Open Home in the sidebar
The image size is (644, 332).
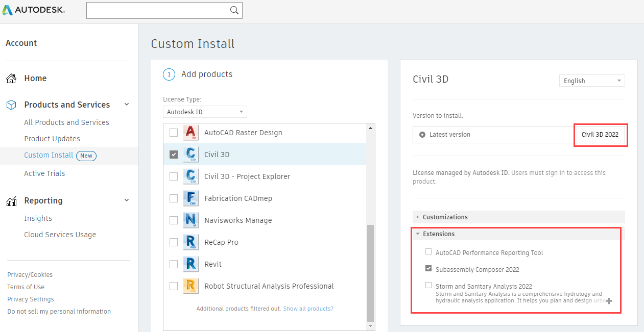(35, 78)
